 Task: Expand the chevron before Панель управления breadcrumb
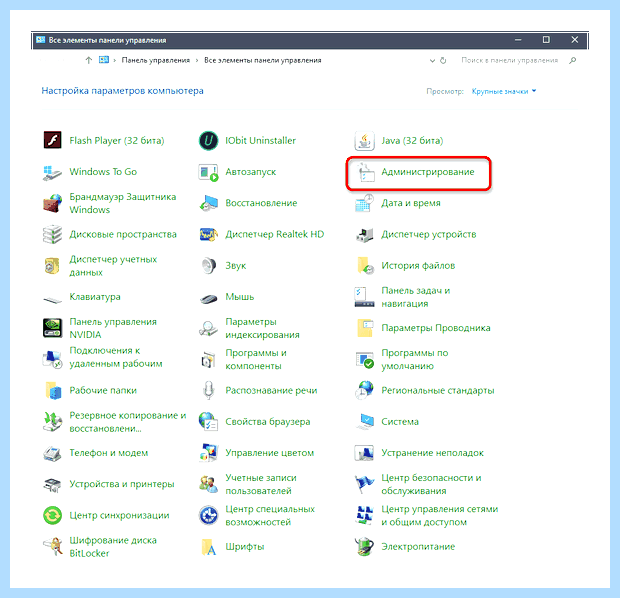115,61
